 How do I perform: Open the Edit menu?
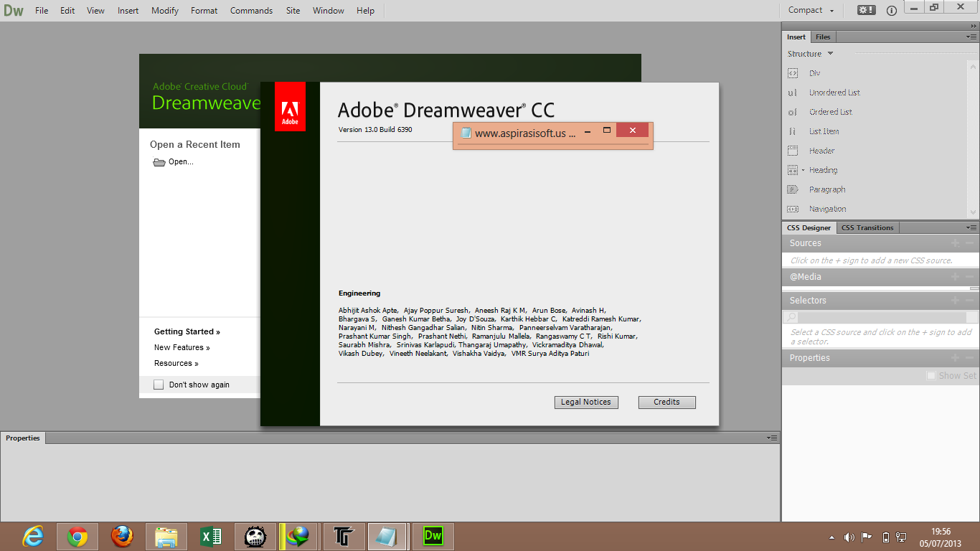tap(67, 11)
